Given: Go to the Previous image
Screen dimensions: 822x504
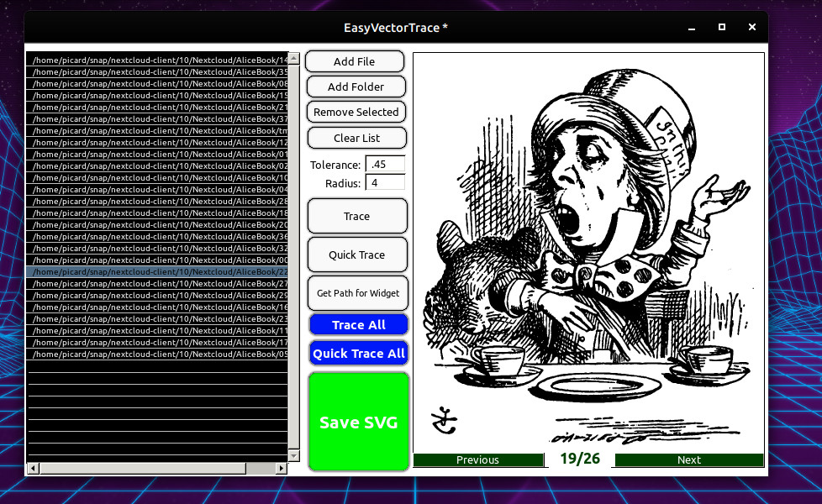Looking at the screenshot, I should (477, 459).
